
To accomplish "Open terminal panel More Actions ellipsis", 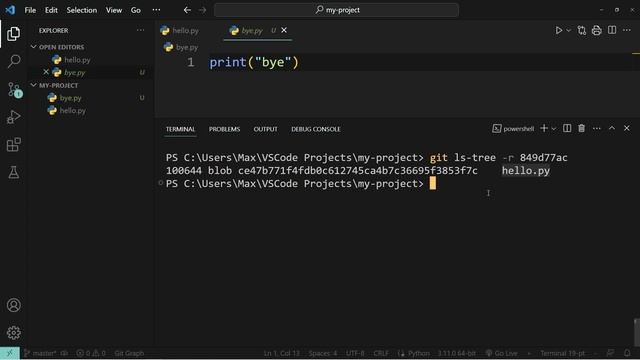I will (x=596, y=128).
